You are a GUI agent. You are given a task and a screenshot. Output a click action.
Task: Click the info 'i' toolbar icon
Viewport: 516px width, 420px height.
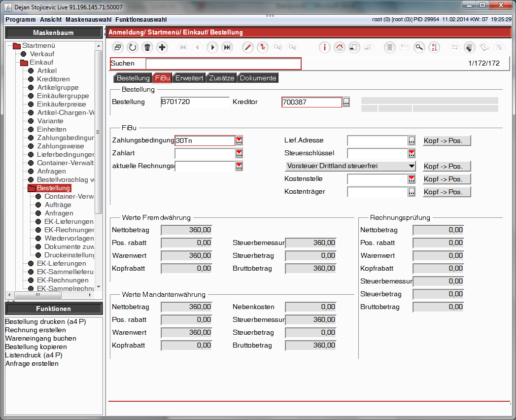tap(324, 47)
